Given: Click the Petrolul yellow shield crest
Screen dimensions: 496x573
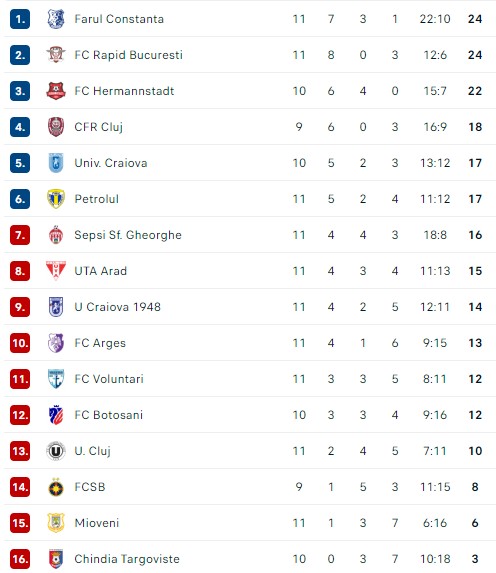Looking at the screenshot, I should pos(56,199).
